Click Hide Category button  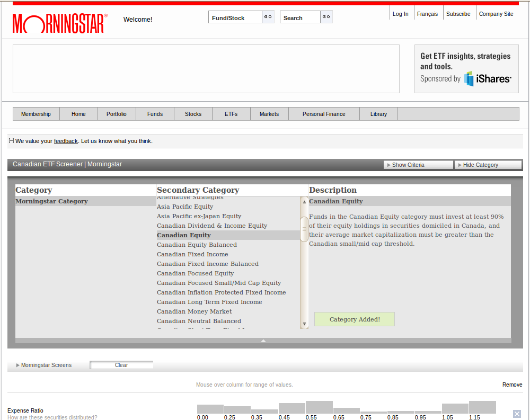[x=488, y=165]
